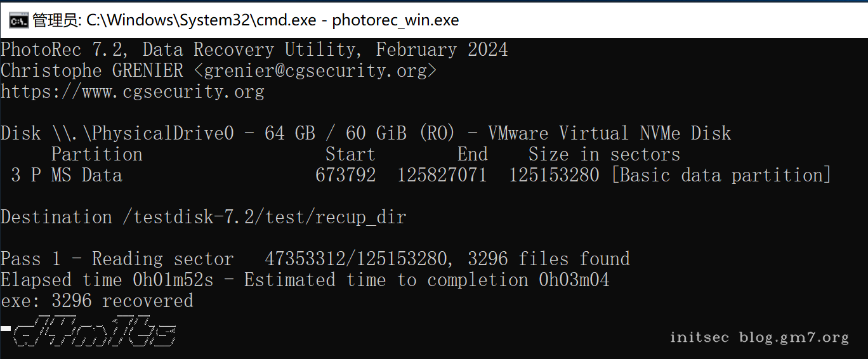Select the PhysicalDrive0 disk line
Screen dimensions: 868x359
(x=365, y=133)
